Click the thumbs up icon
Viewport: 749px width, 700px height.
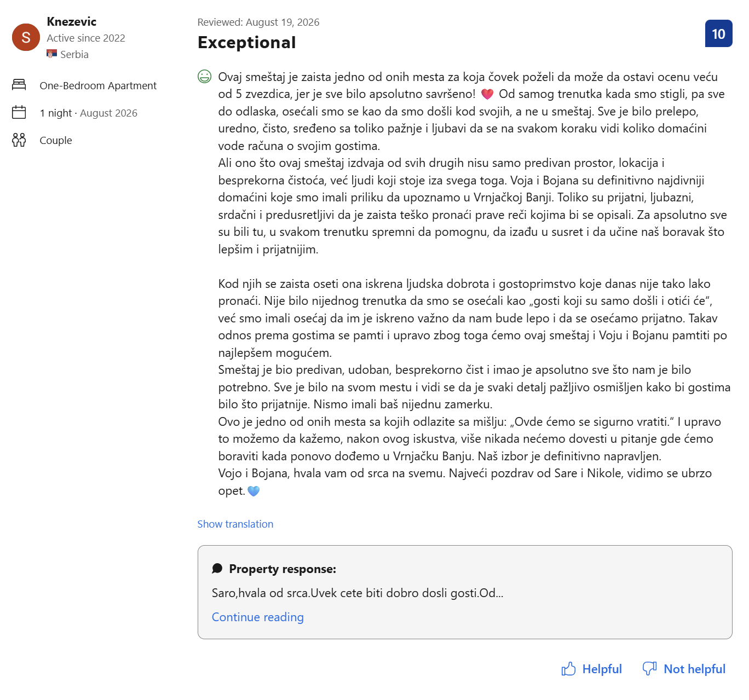coord(569,669)
